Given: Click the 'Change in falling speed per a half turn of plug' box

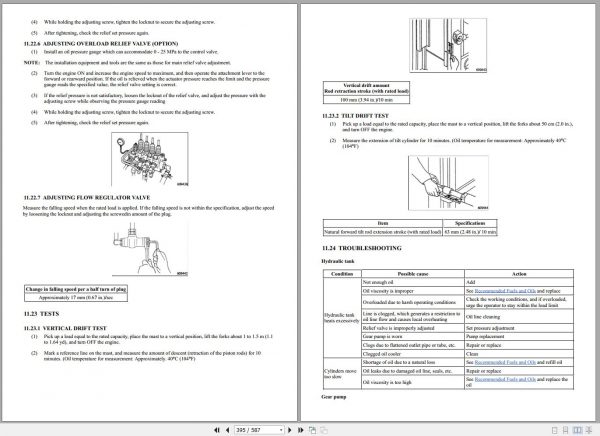Looking at the screenshot, I should pyautogui.click(x=76, y=289).
